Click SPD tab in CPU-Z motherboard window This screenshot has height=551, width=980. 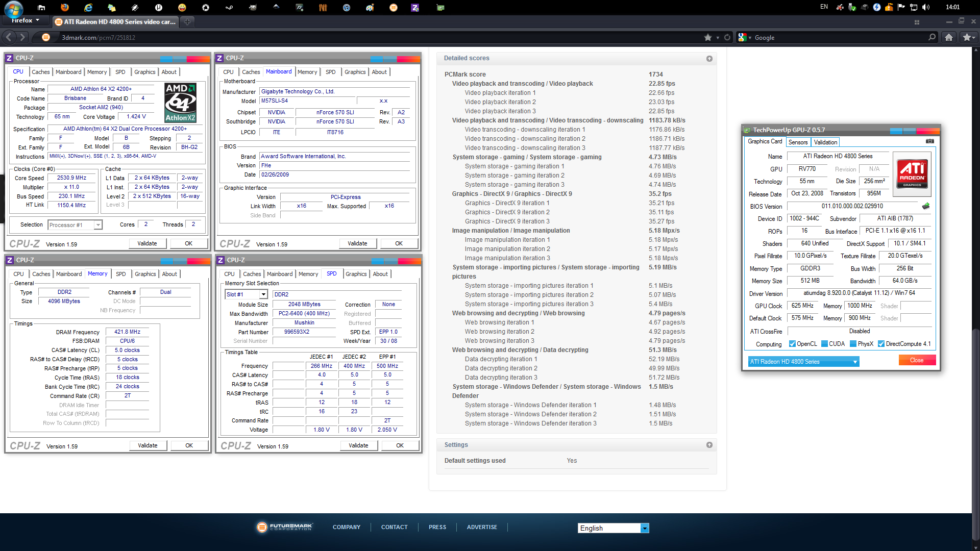[331, 72]
